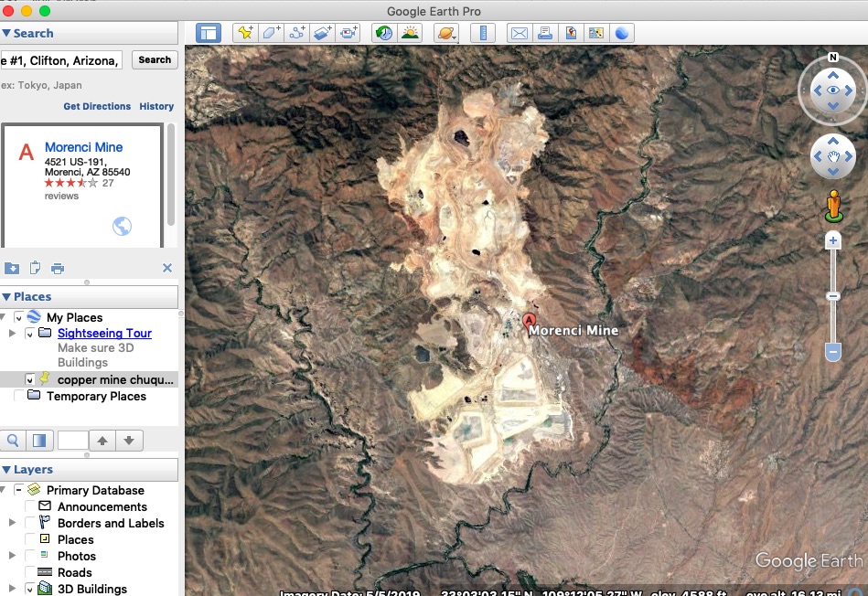
Task: Open the Get Directions link
Action: [x=97, y=107]
